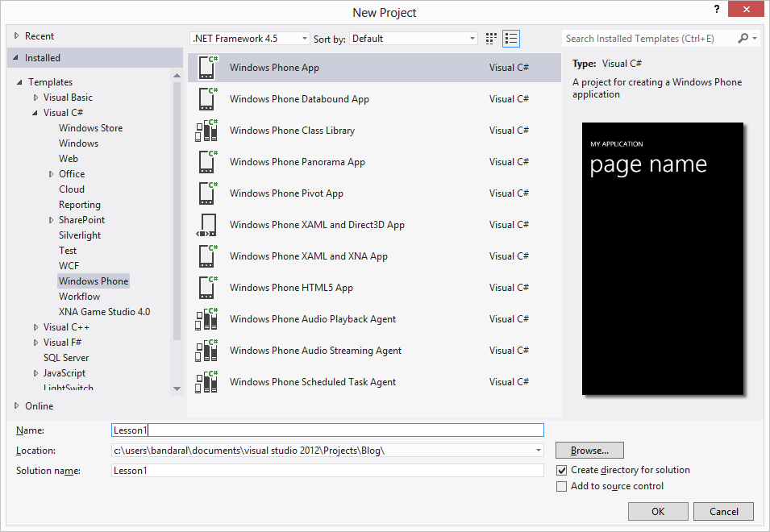
Task: Click the XAML and XNA App icon
Action: [208, 256]
